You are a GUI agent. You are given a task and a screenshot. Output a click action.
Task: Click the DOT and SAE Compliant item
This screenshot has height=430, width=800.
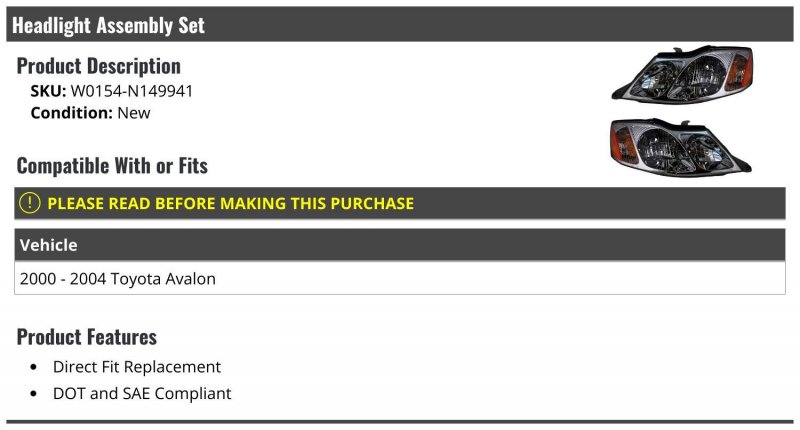(142, 393)
